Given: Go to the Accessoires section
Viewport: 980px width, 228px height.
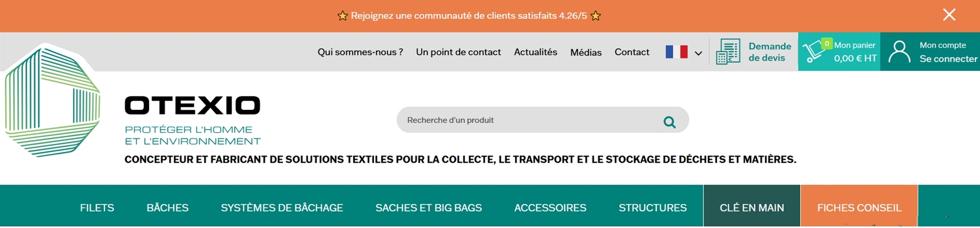Looking at the screenshot, I should point(550,208).
